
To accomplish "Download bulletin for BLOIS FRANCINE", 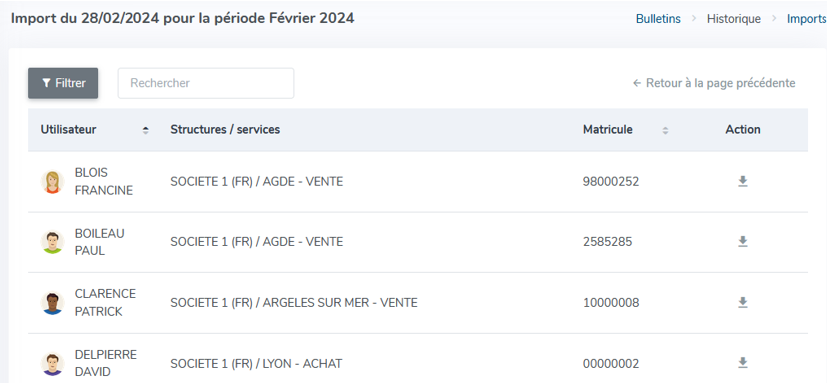I will (x=743, y=181).
